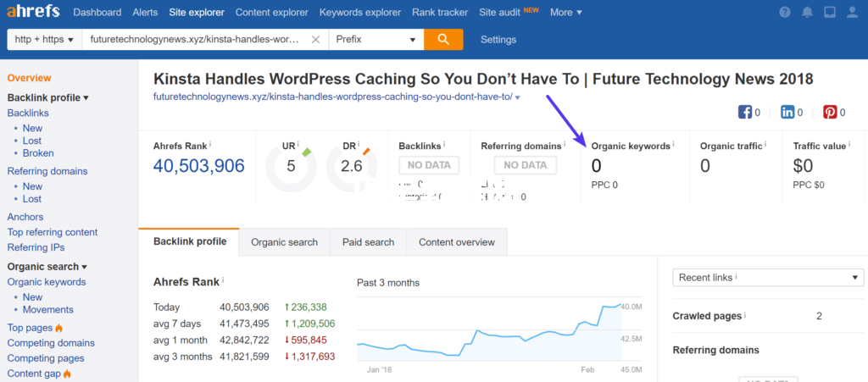Switch to the Organic search tab
The image size is (868, 382).
[284, 242]
